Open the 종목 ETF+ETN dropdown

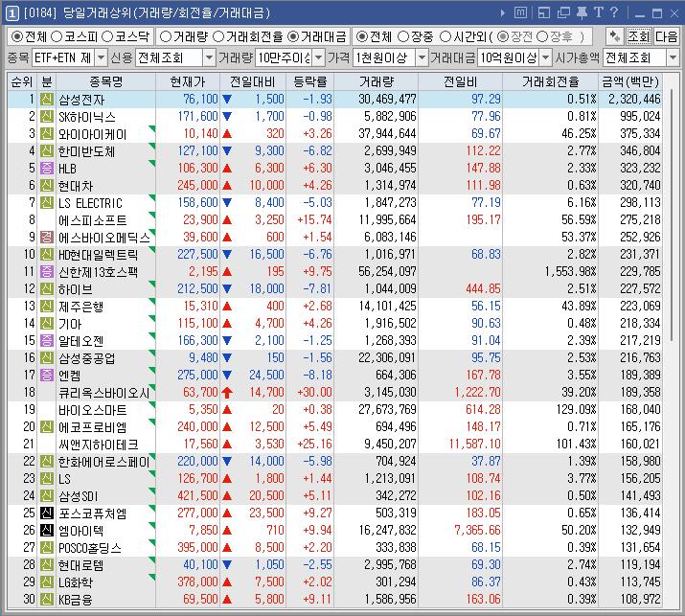click(x=101, y=57)
